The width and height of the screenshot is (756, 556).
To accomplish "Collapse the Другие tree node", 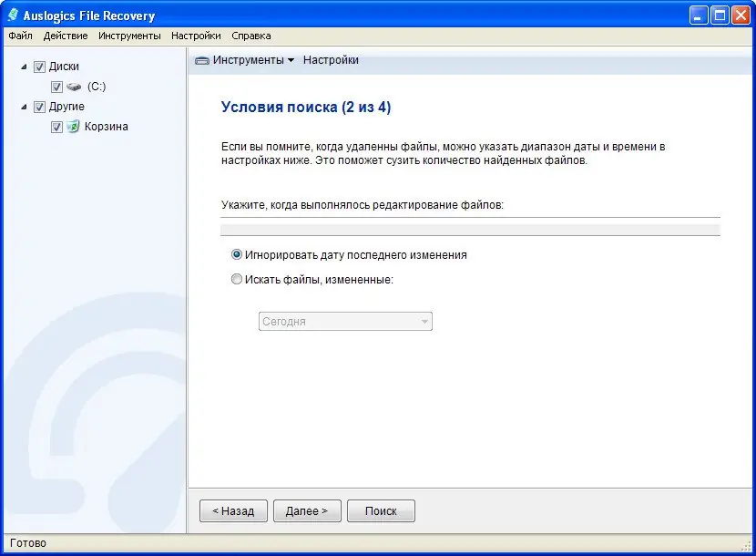I will [x=24, y=107].
